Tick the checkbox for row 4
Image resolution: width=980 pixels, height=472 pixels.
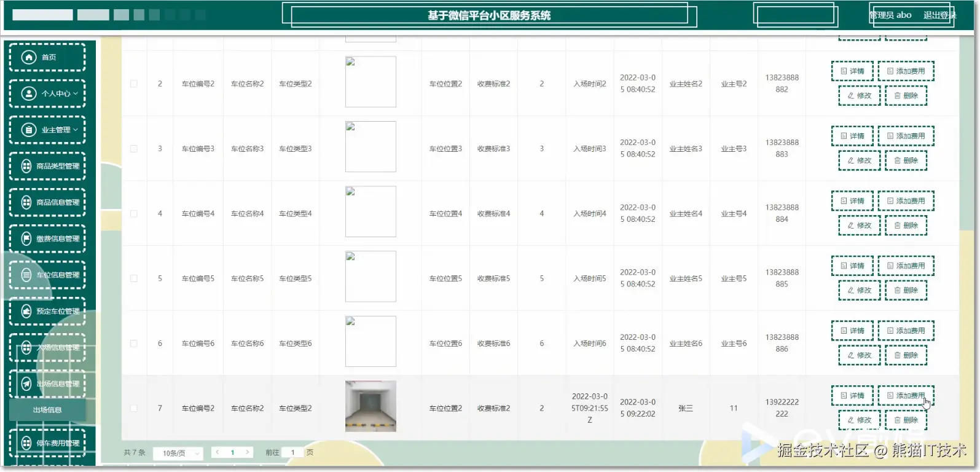pos(134,214)
